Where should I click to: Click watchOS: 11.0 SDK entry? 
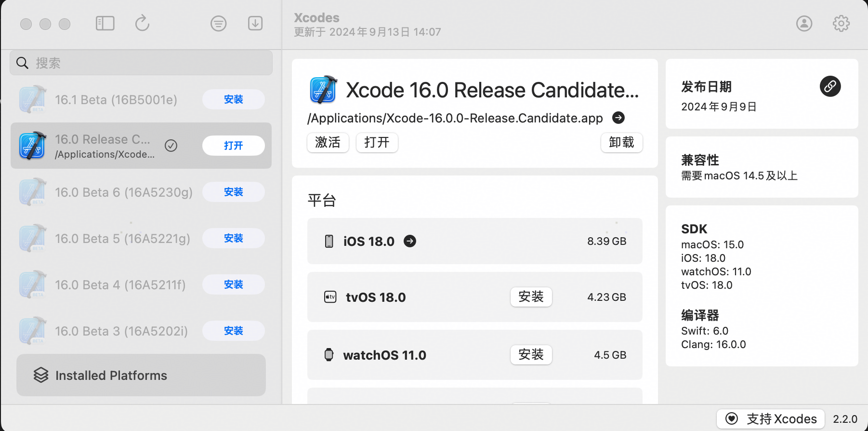pos(716,271)
